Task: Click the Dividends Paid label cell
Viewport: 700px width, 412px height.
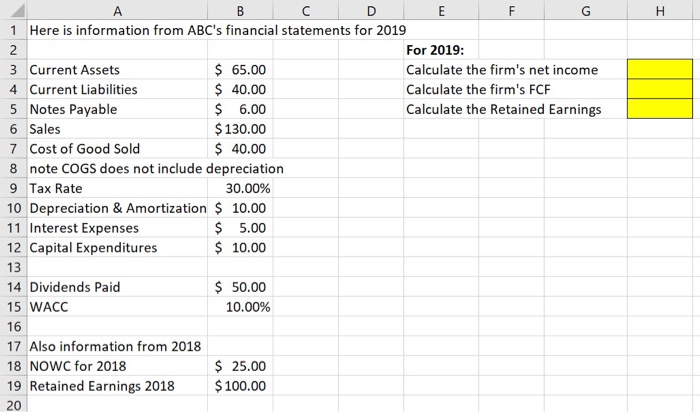Action: 117,287
